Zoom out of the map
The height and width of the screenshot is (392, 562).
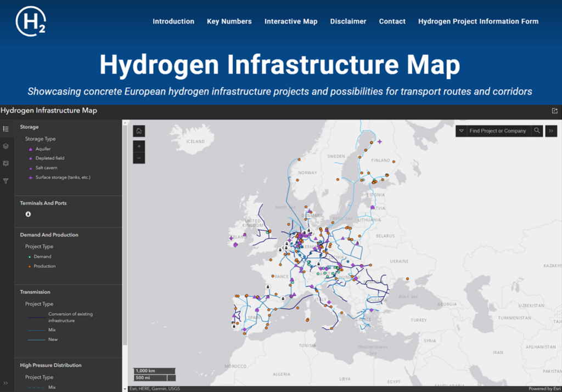139,158
